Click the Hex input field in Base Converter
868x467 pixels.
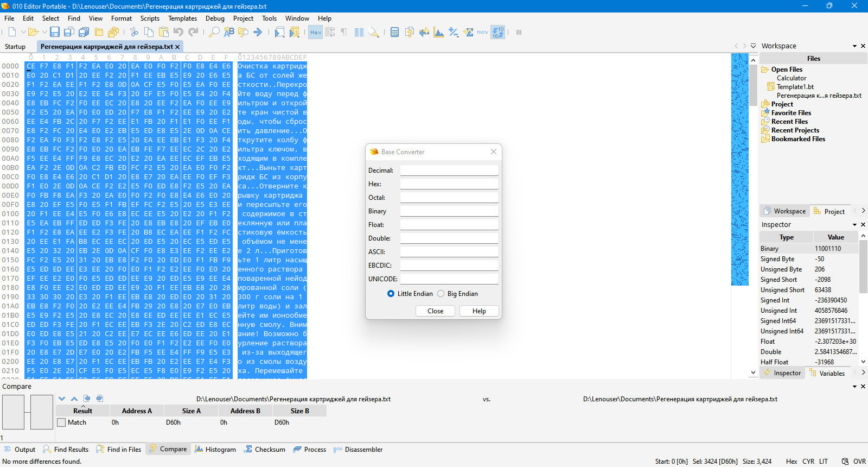point(449,184)
